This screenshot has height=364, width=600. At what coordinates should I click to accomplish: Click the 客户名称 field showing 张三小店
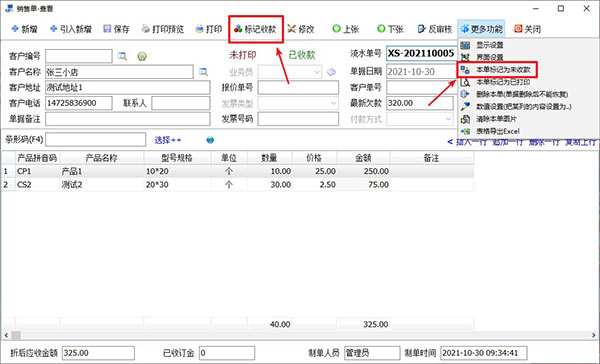119,72
